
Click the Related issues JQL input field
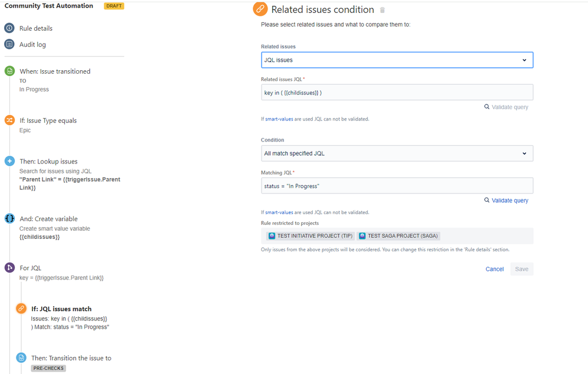click(397, 93)
